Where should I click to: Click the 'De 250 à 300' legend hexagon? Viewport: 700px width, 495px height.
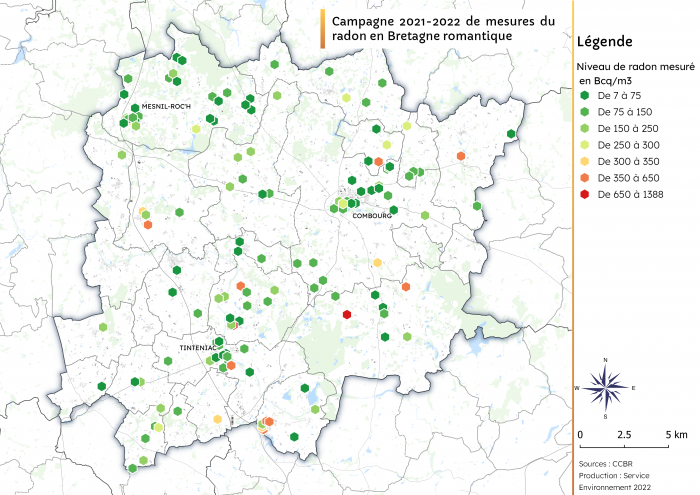(584, 145)
